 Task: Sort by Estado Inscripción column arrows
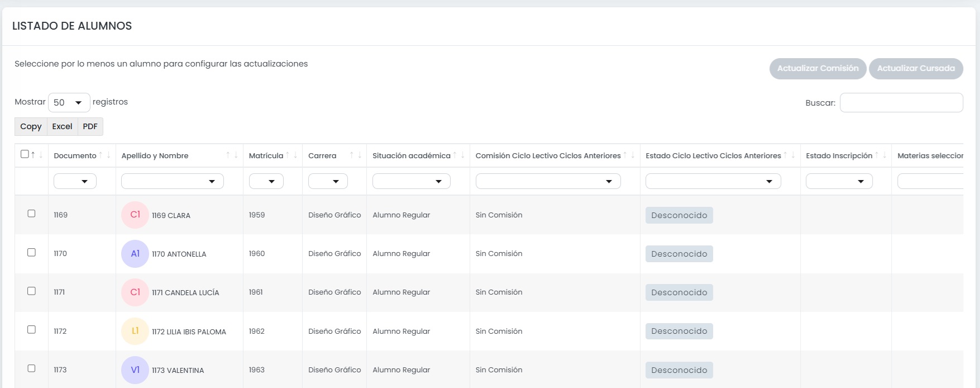[881, 155]
